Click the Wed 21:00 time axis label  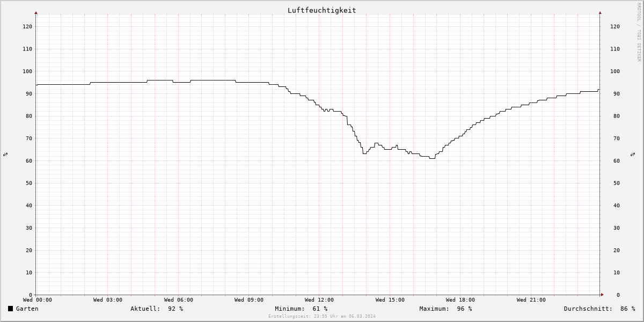[531, 300]
